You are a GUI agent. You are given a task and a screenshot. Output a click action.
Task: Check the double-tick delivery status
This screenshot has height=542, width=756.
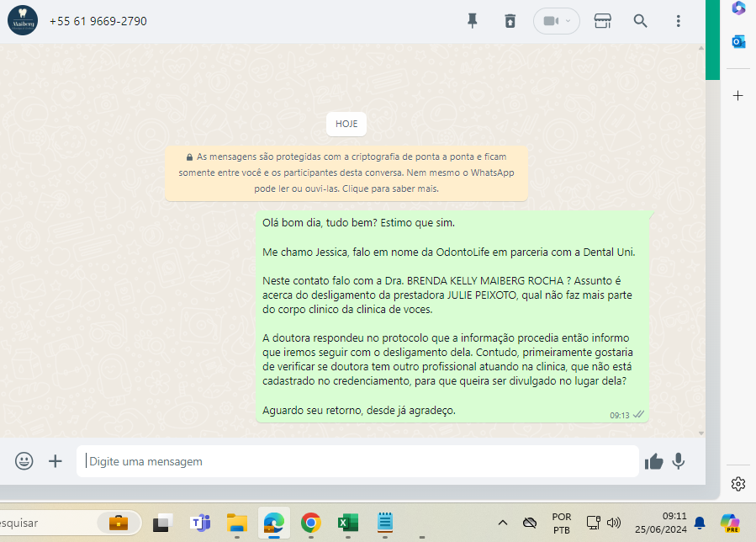coord(638,415)
